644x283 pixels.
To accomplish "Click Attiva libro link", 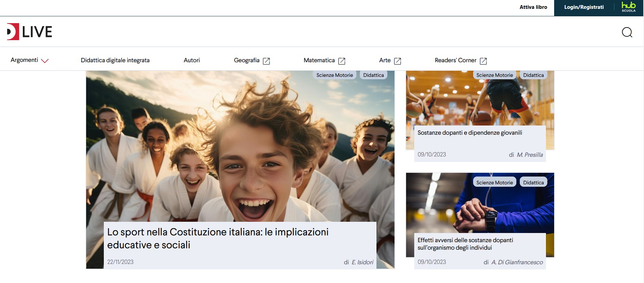I will 533,7.
